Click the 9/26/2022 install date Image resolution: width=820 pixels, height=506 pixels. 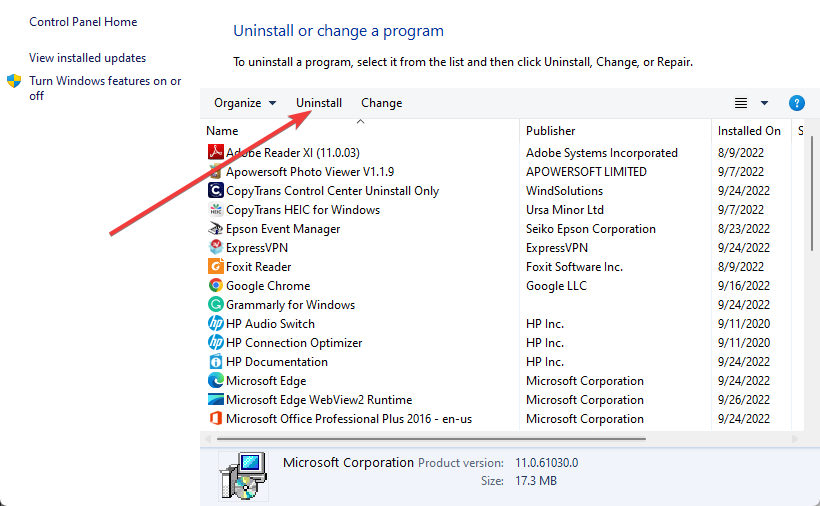point(744,400)
